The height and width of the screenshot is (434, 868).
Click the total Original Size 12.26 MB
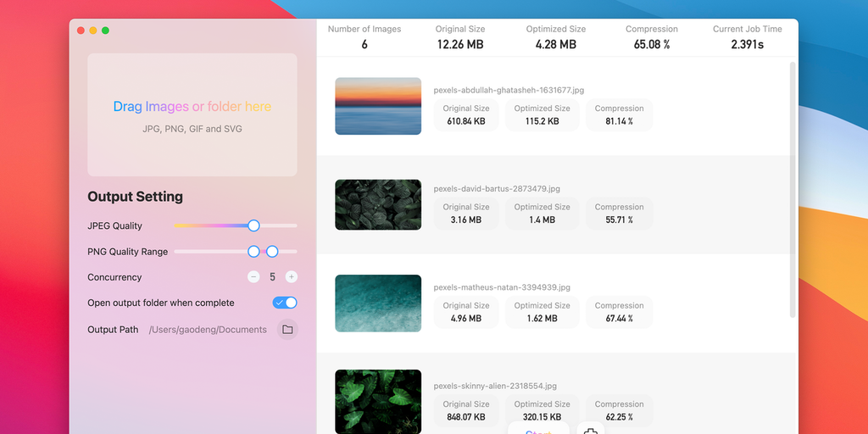point(460,44)
